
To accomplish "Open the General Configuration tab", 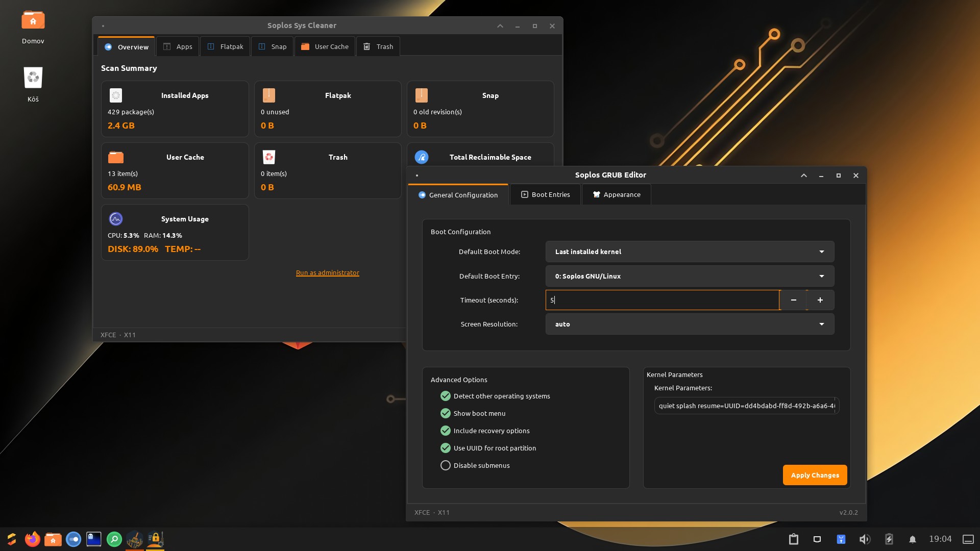I will tap(458, 195).
